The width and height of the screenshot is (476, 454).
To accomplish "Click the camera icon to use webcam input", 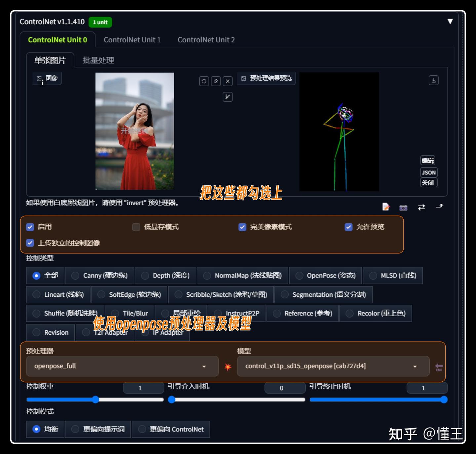I will [x=403, y=208].
